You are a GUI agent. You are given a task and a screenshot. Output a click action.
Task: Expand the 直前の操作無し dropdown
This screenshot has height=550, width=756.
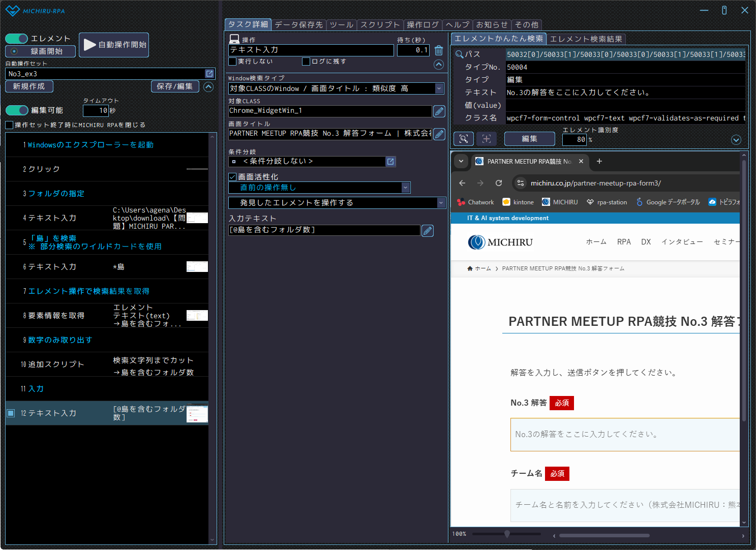405,188
